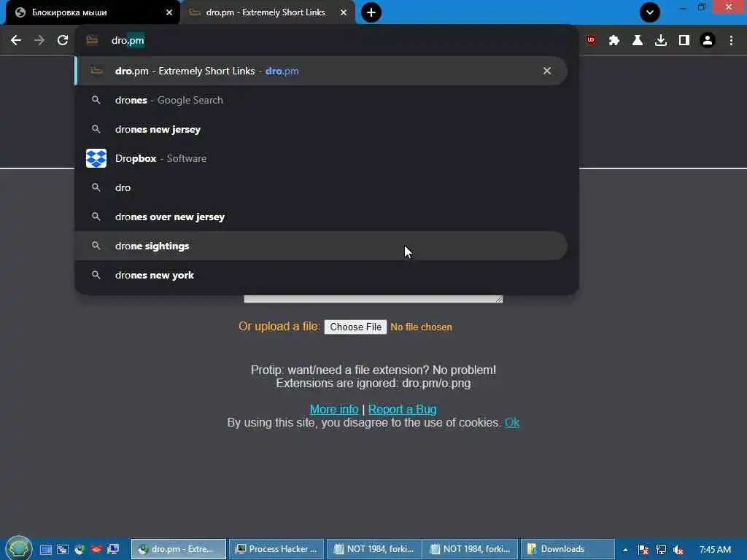
Task: Open the browser Downloads icon
Action: click(661, 41)
